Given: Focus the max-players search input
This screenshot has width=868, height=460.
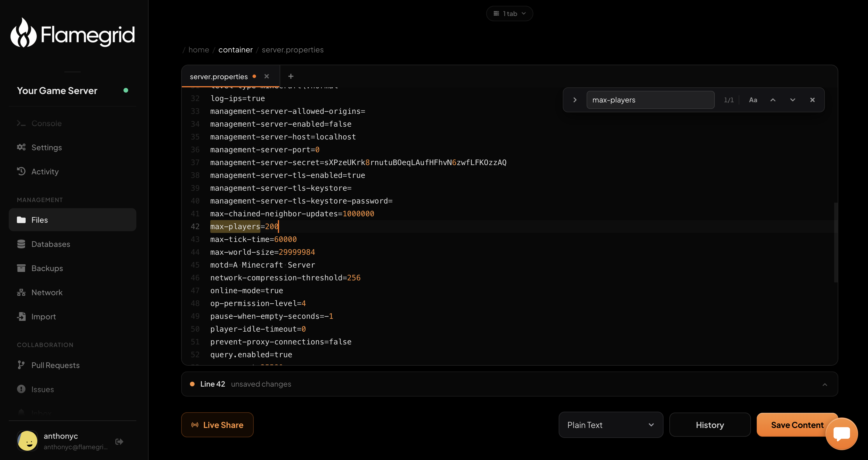Looking at the screenshot, I should click(x=650, y=100).
